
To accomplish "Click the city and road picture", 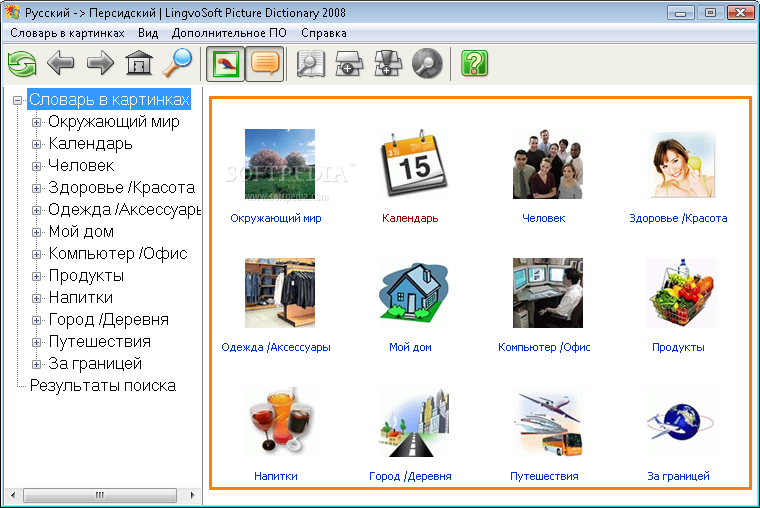I will click(414, 422).
